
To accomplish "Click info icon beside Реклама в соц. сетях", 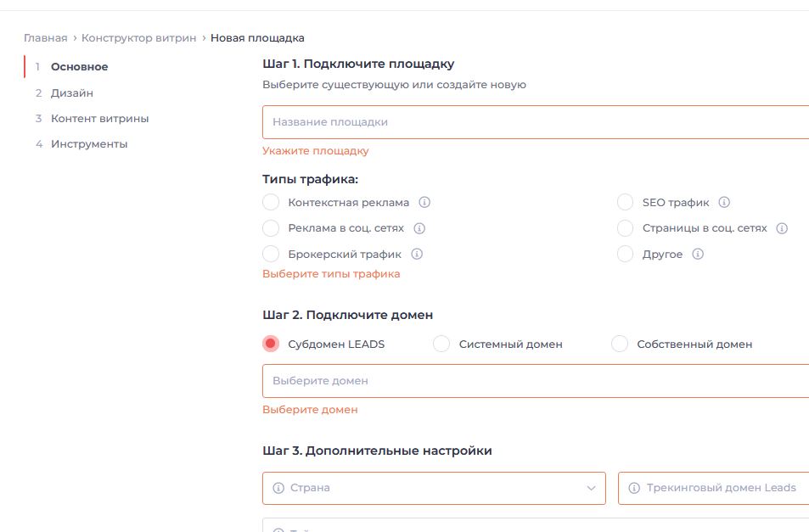I will point(419,228).
